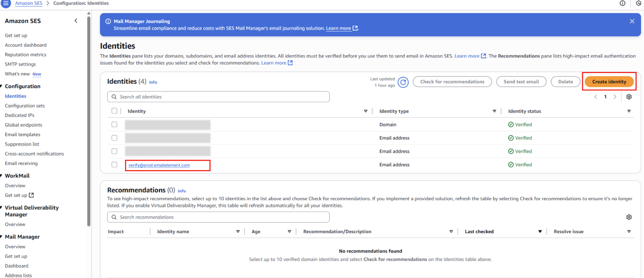Open Reputation metrics page
Image resolution: width=644 pixels, height=278 pixels.
point(25,55)
